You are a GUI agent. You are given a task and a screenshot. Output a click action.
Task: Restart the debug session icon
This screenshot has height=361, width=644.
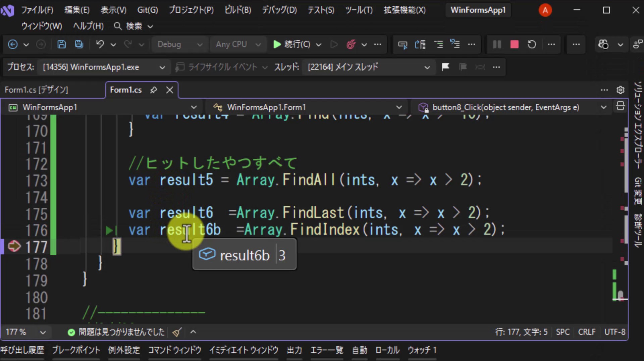(532, 44)
